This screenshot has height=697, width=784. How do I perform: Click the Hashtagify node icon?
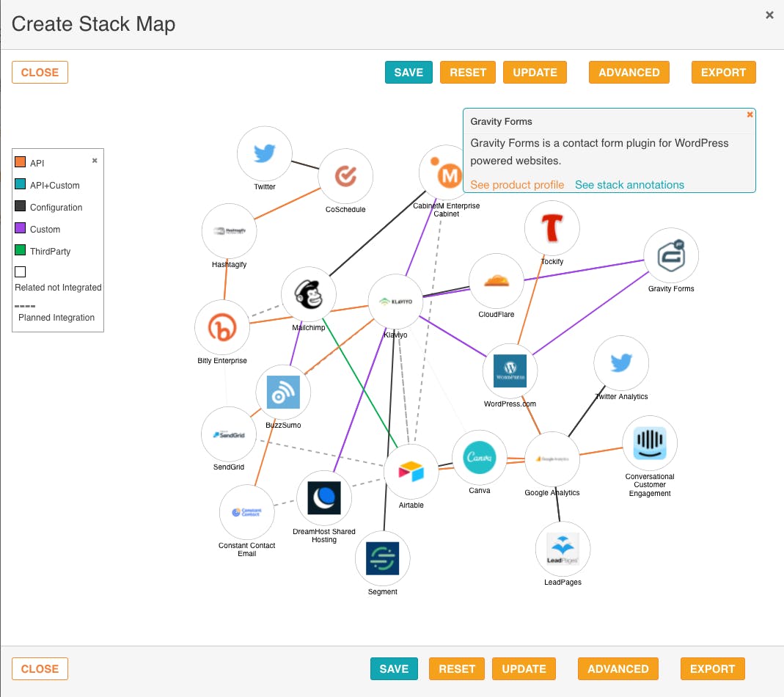pyautogui.click(x=229, y=231)
